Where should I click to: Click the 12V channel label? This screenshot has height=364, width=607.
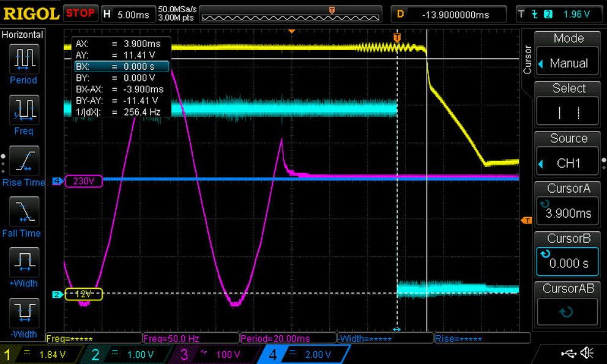pos(84,294)
